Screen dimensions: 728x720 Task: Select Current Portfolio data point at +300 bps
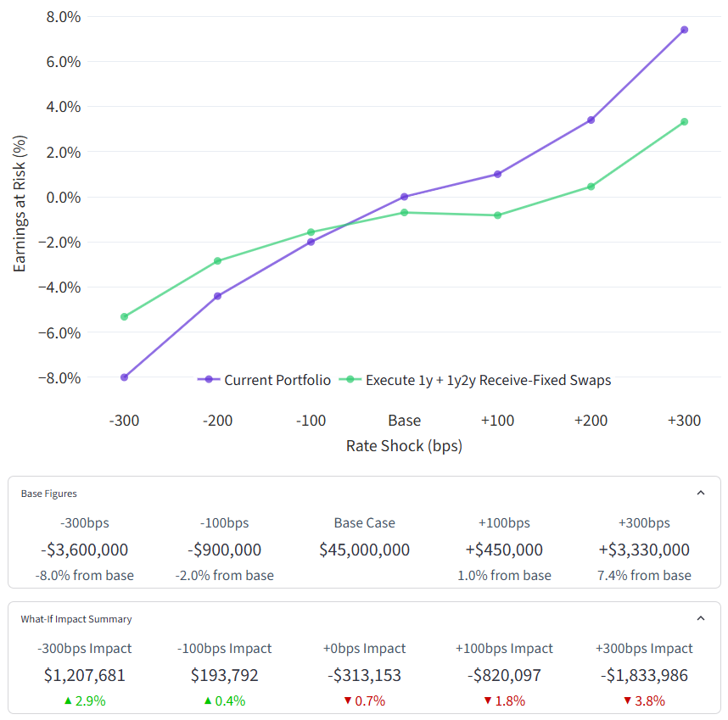(684, 30)
